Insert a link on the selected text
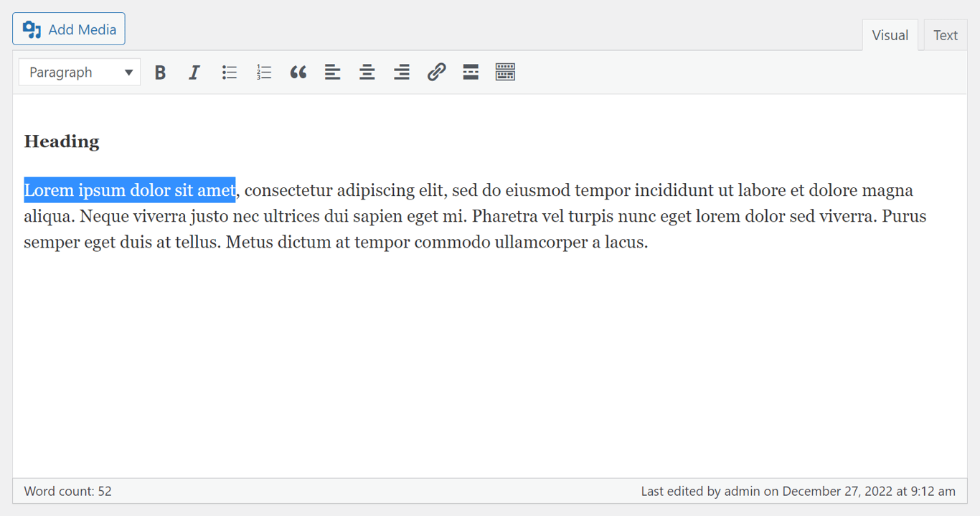This screenshot has height=516, width=980. tap(436, 72)
